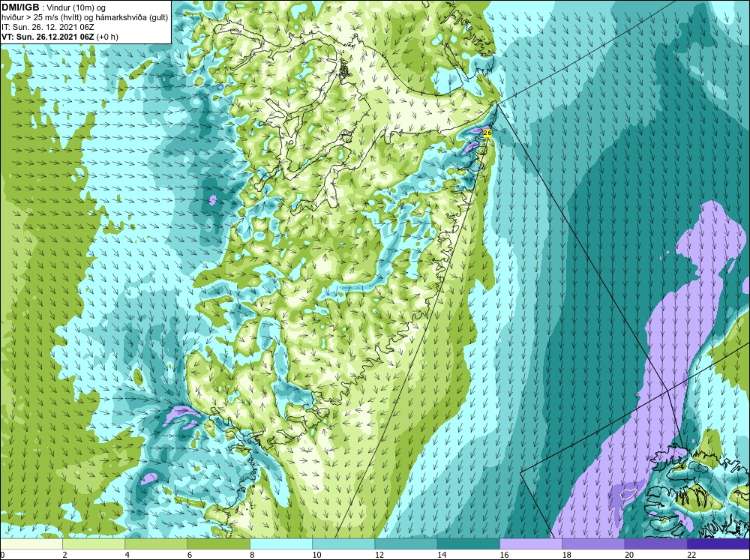Image resolution: width=750 pixels, height=560 pixels.
Task: Click the 14–16 m/s dark teal legend swatch
Action: (469, 544)
